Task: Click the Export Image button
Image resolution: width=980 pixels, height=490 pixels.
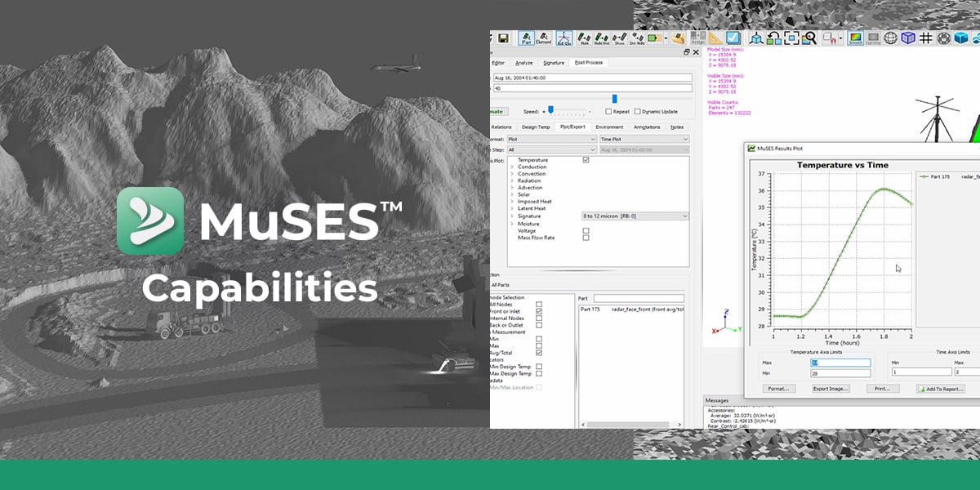Action: click(x=831, y=388)
